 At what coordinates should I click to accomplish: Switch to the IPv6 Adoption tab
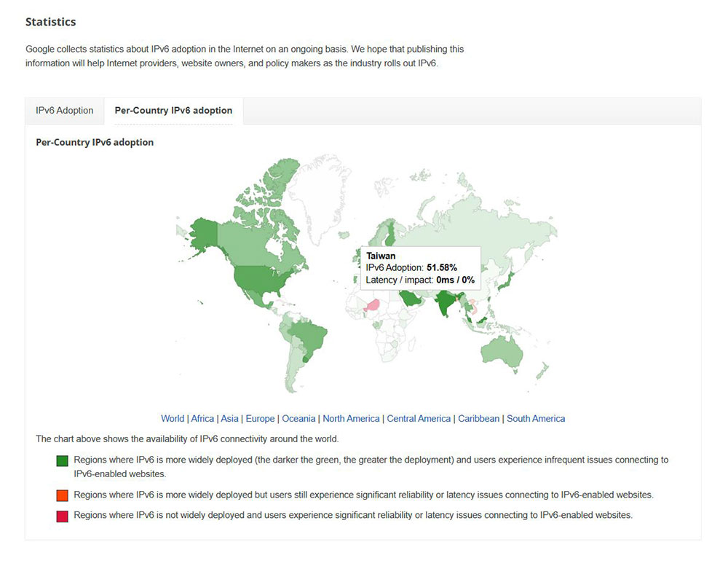65,111
